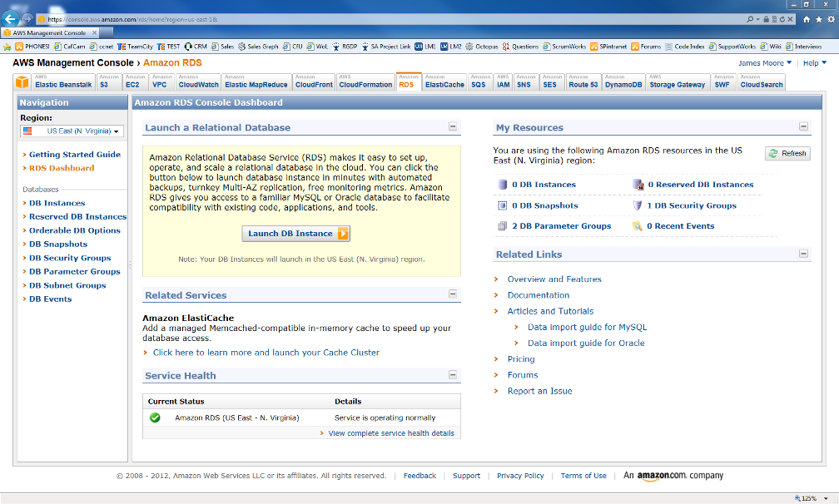Open the Pricing link in Related Links

(521, 359)
